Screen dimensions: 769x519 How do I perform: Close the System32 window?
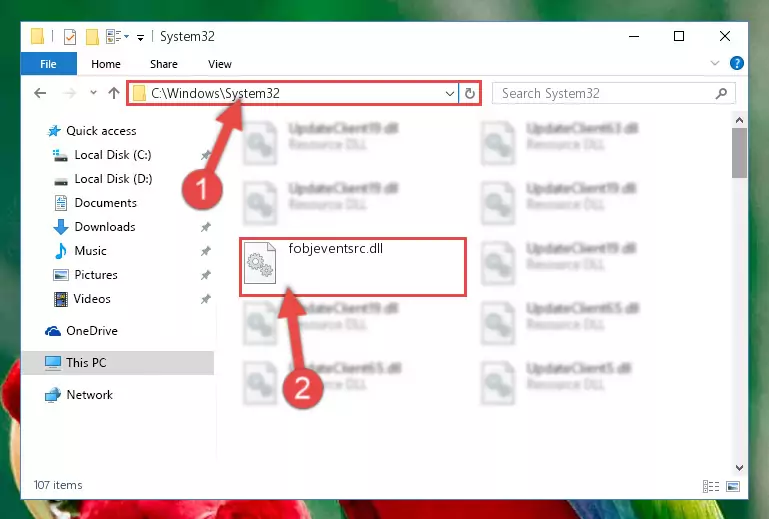click(x=724, y=36)
